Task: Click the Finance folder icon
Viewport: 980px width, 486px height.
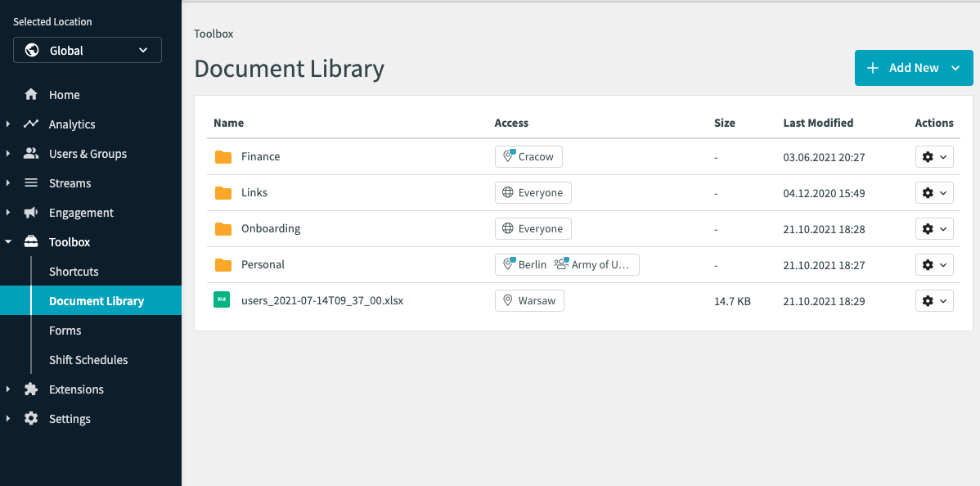Action: pos(223,157)
